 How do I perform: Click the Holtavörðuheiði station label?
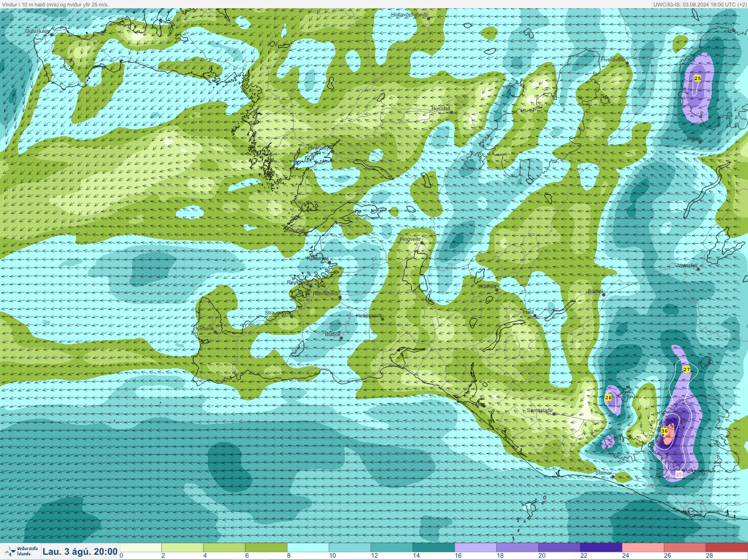[410, 15]
